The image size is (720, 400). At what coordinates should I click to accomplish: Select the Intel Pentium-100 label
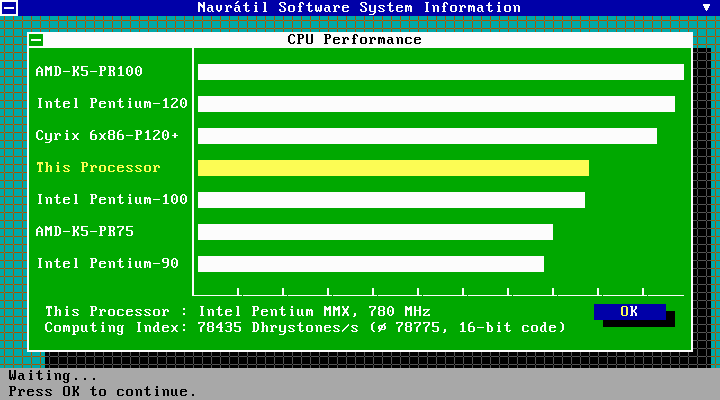(x=112, y=199)
